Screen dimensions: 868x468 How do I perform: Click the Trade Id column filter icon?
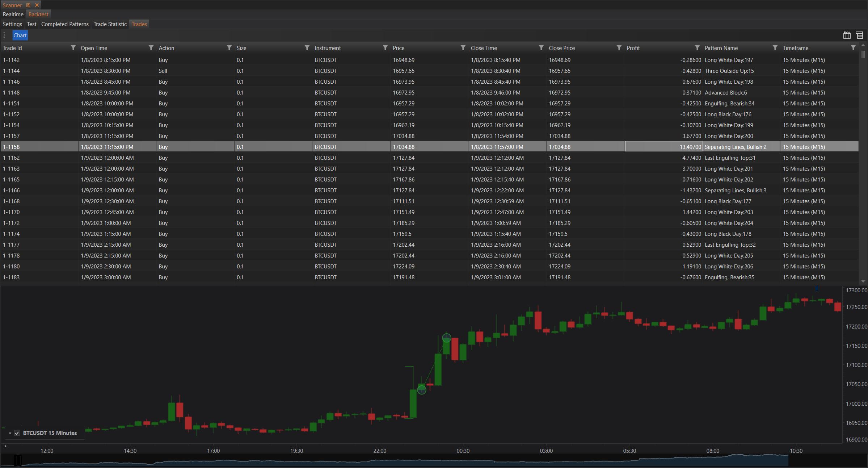coord(73,48)
